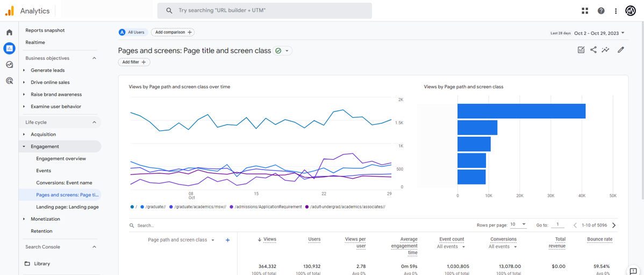Open the Google apps grid icon

coord(585,11)
